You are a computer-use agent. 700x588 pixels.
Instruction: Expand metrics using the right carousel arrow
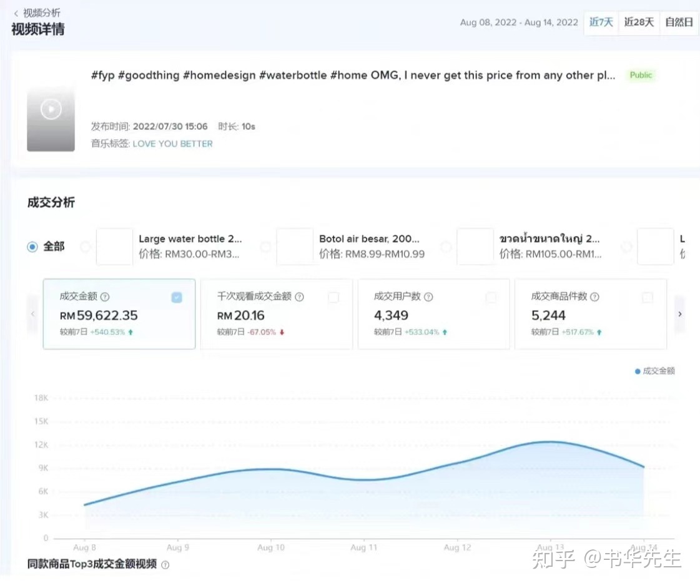[680, 314]
